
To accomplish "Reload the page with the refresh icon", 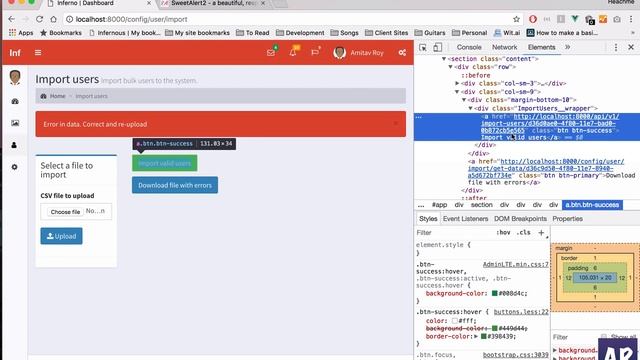I will 39,19.
